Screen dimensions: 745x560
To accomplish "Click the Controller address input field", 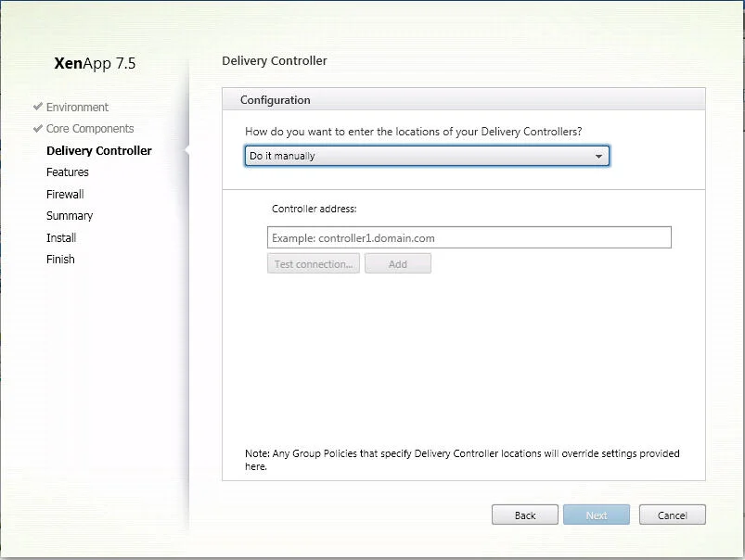I will click(x=469, y=237).
